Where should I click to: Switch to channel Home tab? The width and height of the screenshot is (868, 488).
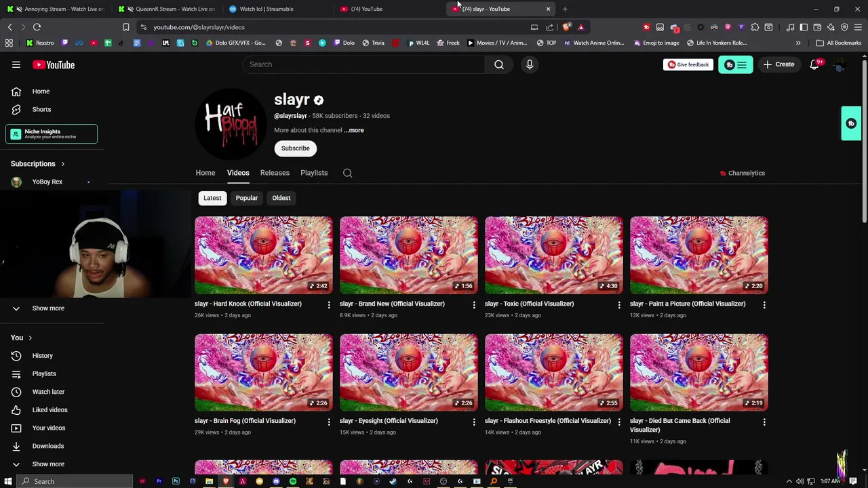click(205, 173)
